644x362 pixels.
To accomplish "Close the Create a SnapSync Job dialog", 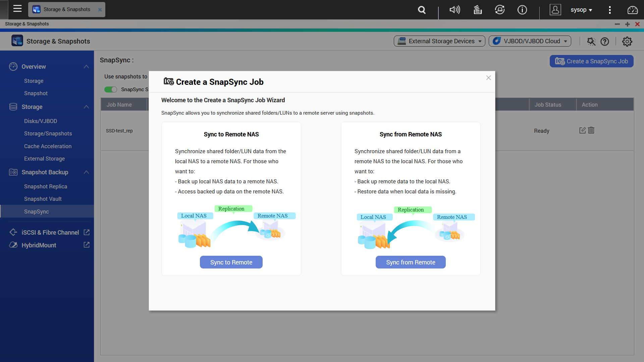I will pyautogui.click(x=488, y=78).
